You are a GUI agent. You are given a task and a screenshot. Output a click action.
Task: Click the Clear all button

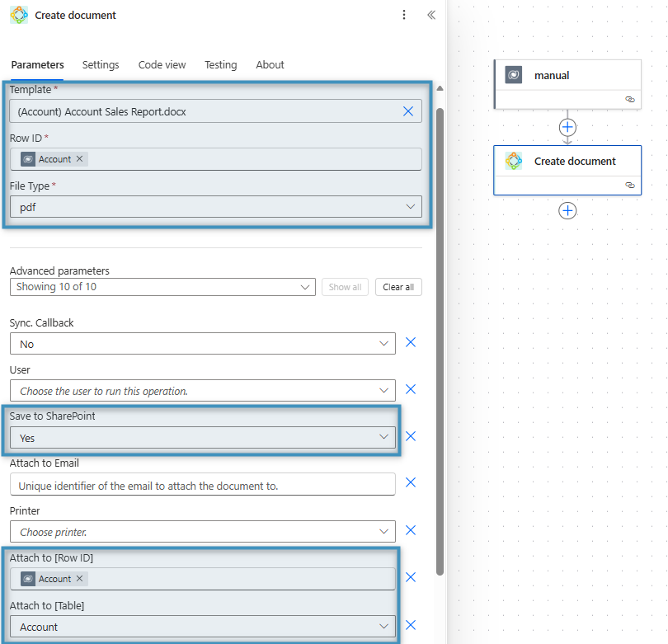click(398, 287)
